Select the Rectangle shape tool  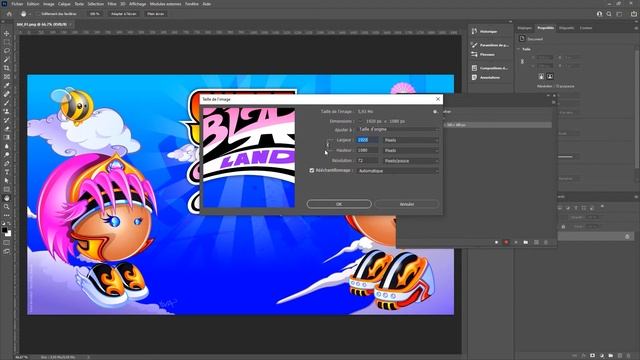click(7, 189)
